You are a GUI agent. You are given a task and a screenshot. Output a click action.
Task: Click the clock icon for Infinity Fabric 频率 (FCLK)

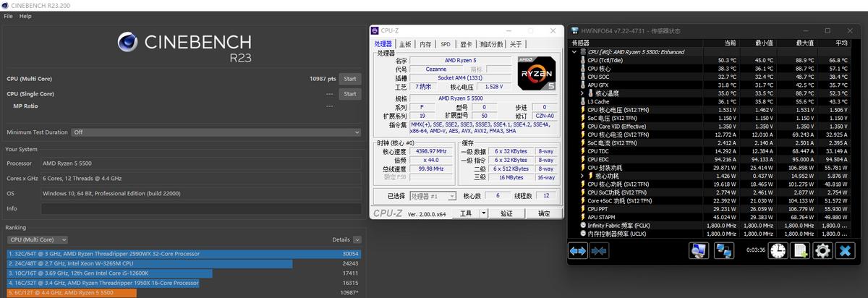(583, 226)
